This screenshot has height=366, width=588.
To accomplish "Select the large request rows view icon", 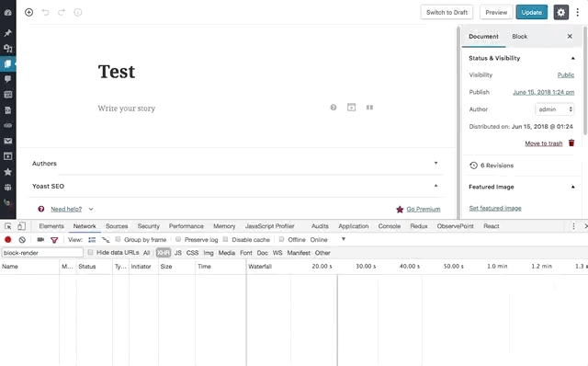I will click(x=92, y=239).
